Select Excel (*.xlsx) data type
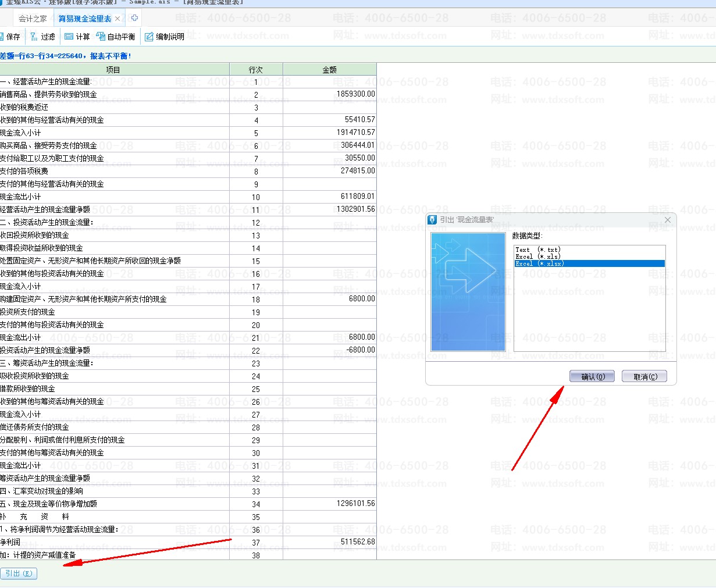 point(539,263)
